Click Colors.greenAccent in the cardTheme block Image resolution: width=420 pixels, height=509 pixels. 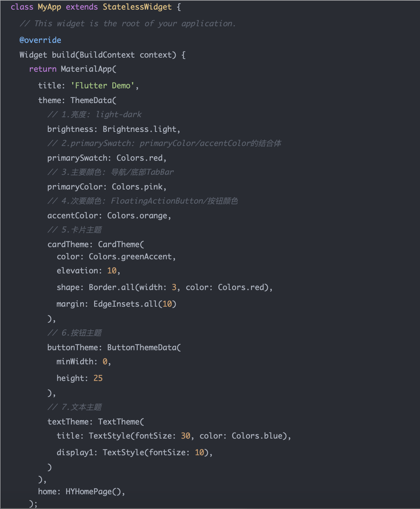[x=130, y=256]
